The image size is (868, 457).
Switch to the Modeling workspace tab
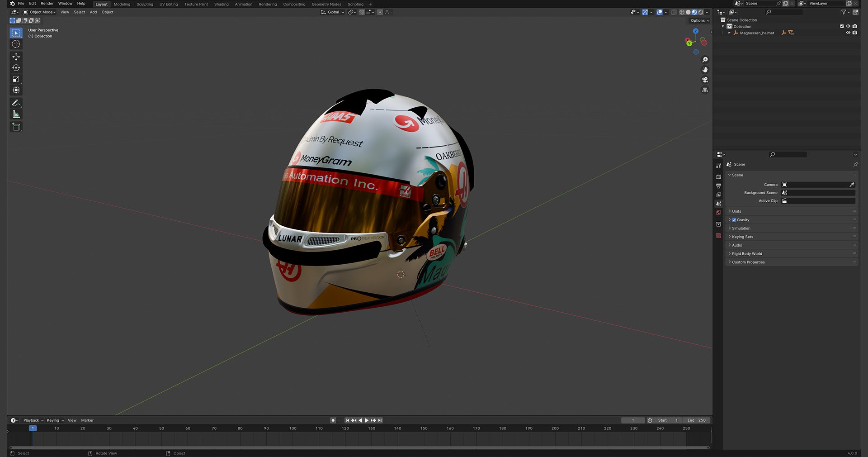[122, 4]
